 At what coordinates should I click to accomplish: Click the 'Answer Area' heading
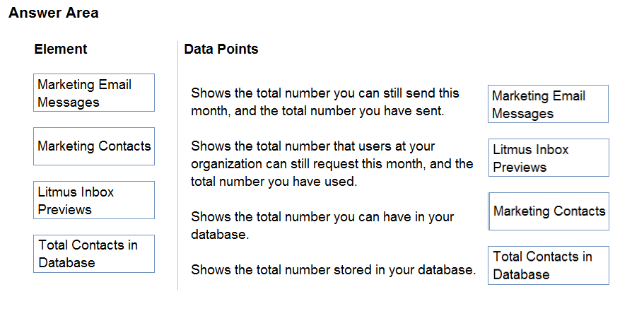coord(54,13)
